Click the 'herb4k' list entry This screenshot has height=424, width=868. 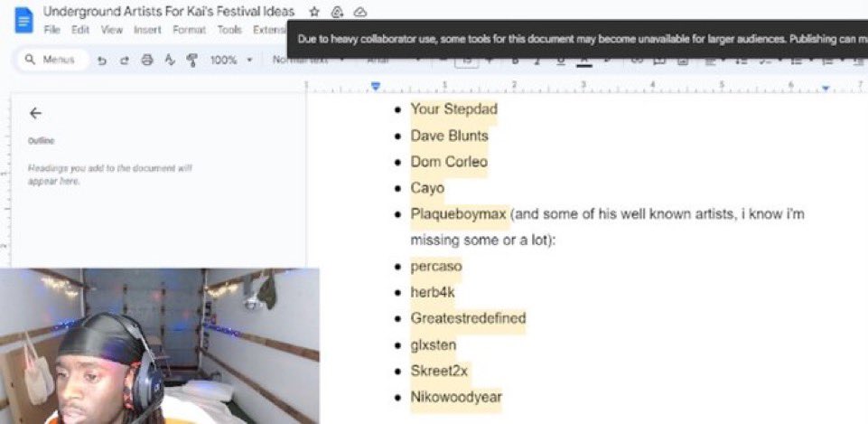pos(433,292)
